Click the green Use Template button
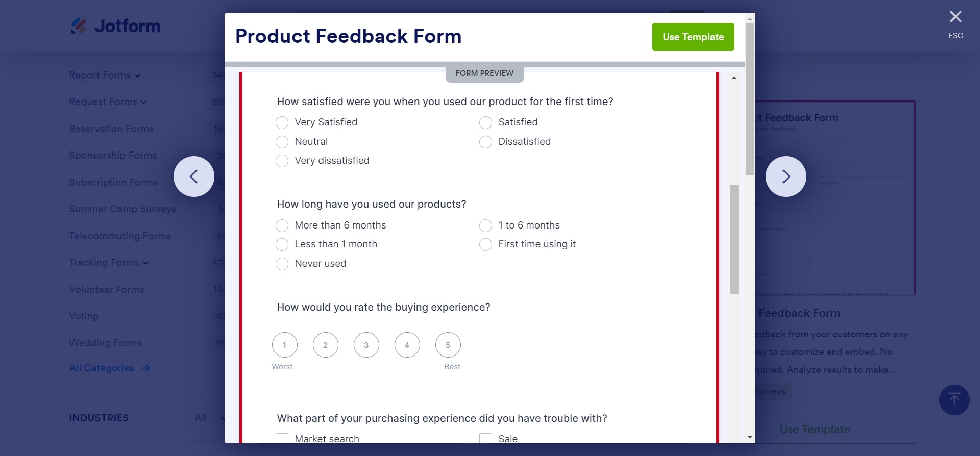980x456 pixels. pos(693,37)
